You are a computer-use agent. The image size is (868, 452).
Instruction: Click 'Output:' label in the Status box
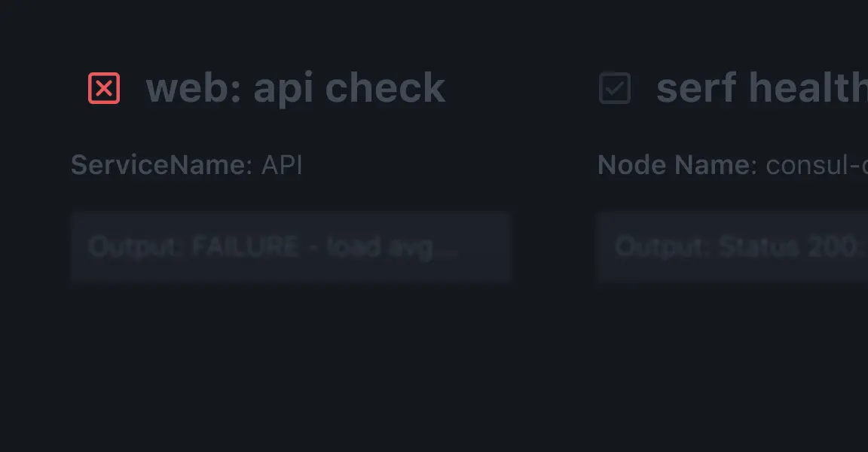662,247
